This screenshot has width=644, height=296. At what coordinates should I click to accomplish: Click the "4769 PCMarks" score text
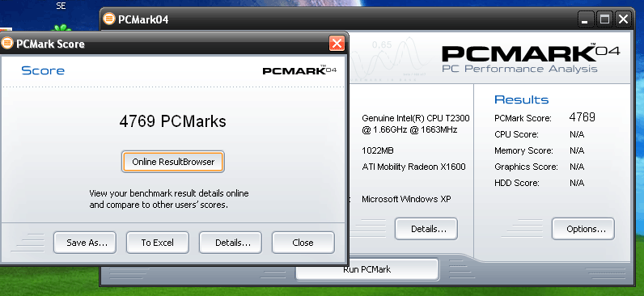pos(173,121)
